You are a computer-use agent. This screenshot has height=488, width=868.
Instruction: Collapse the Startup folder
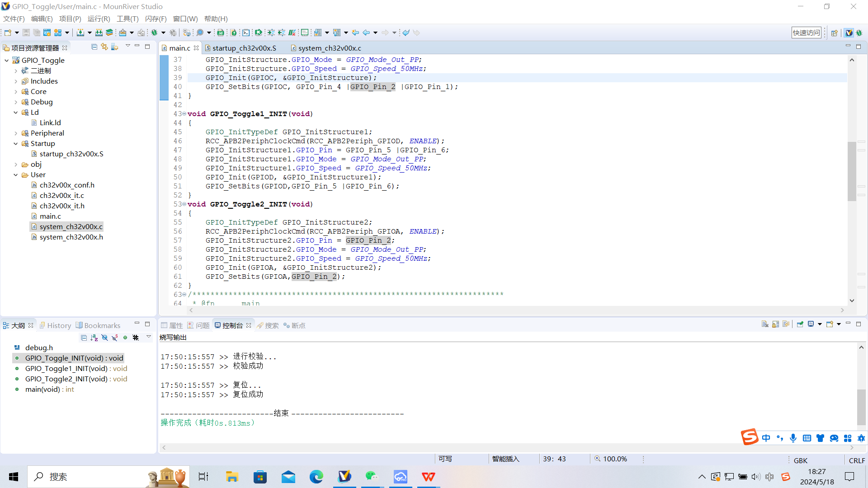click(16, 144)
